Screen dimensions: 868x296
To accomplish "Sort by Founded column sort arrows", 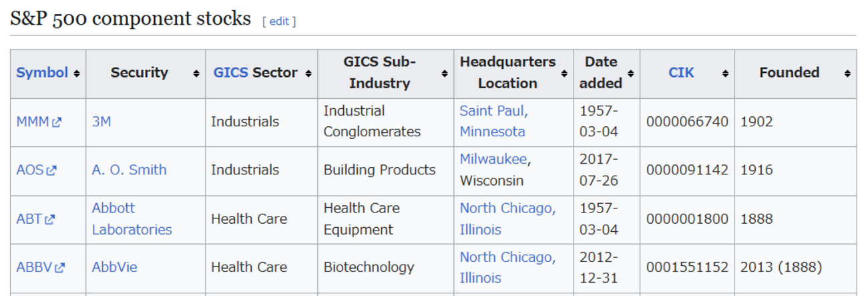I will pos(847,73).
